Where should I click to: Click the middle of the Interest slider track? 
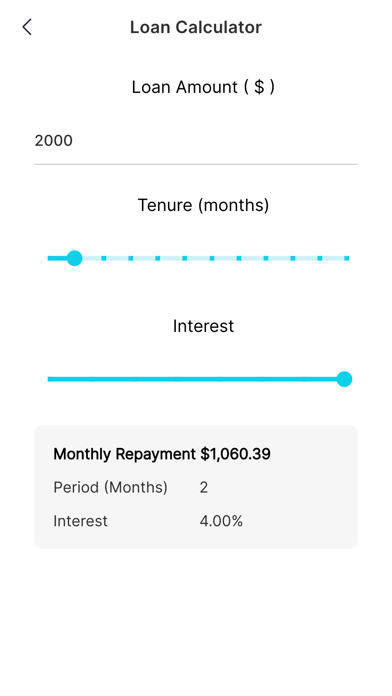coord(196,379)
